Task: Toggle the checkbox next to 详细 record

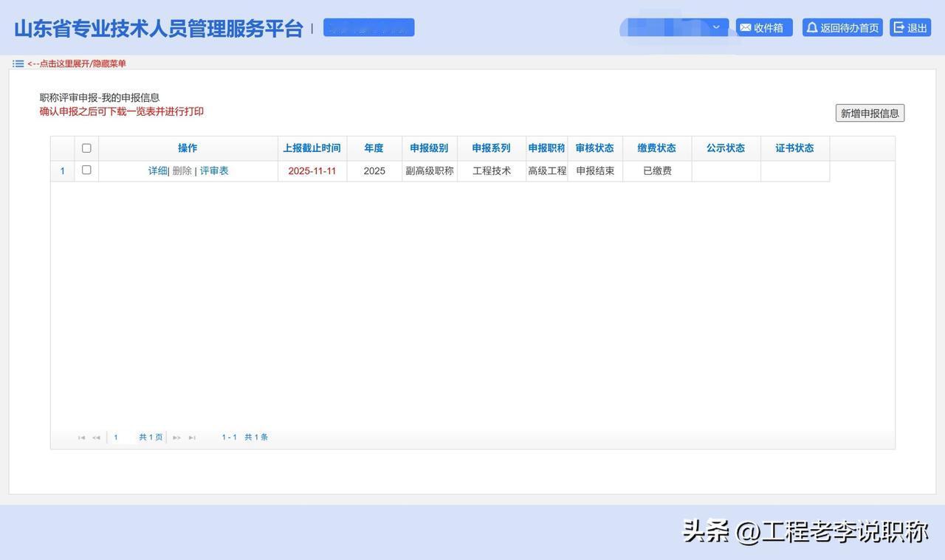Action: [x=86, y=169]
